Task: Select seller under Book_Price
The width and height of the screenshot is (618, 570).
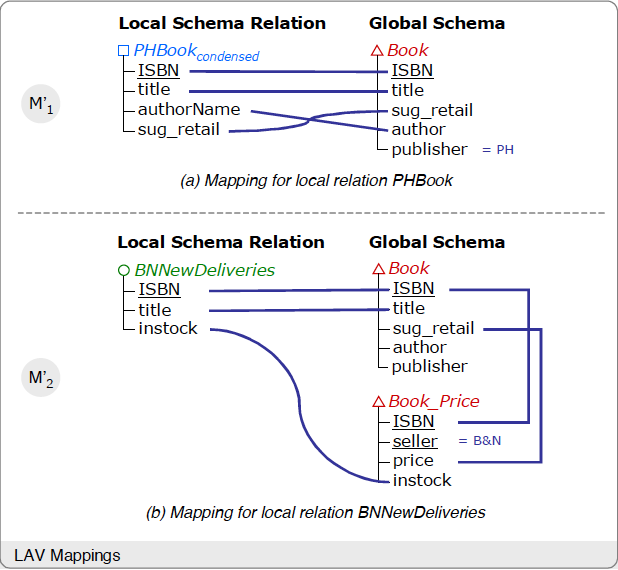Action: pyautogui.click(x=415, y=441)
